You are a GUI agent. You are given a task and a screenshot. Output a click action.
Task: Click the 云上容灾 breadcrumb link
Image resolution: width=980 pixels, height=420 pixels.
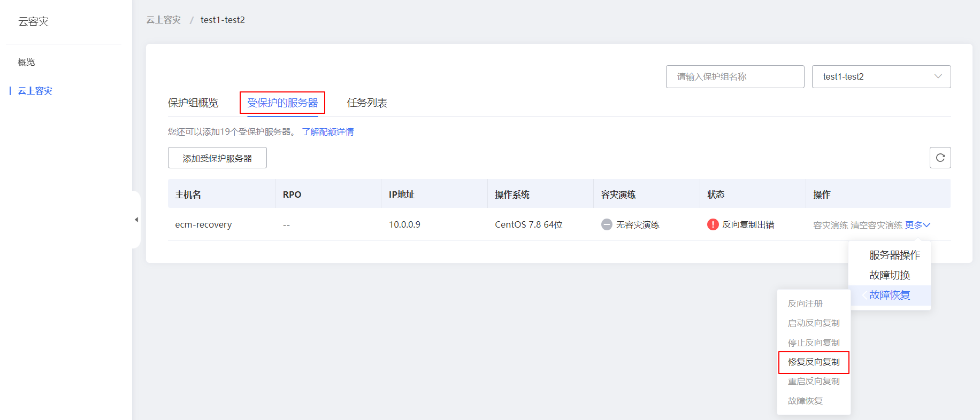click(164, 20)
